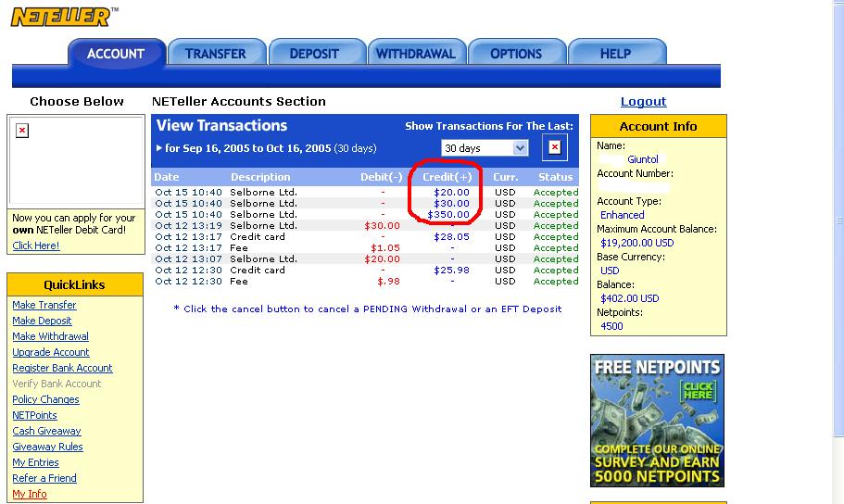844x504 pixels.
Task: Click the Debit(-) column header
Action: (382, 177)
